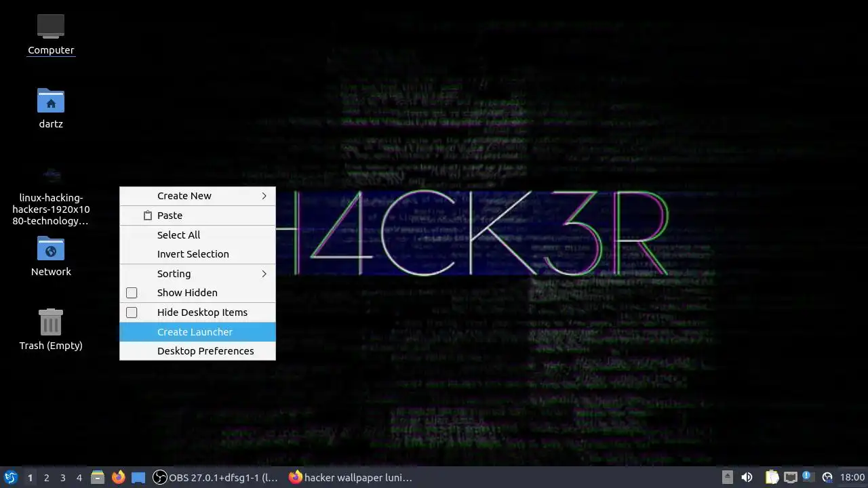The height and width of the screenshot is (488, 868).
Task: Launch Firefox from the quick launch icon
Action: pyautogui.click(x=118, y=477)
